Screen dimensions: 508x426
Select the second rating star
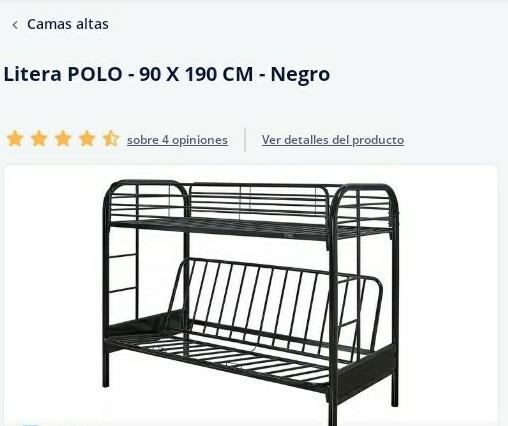pos(39,139)
